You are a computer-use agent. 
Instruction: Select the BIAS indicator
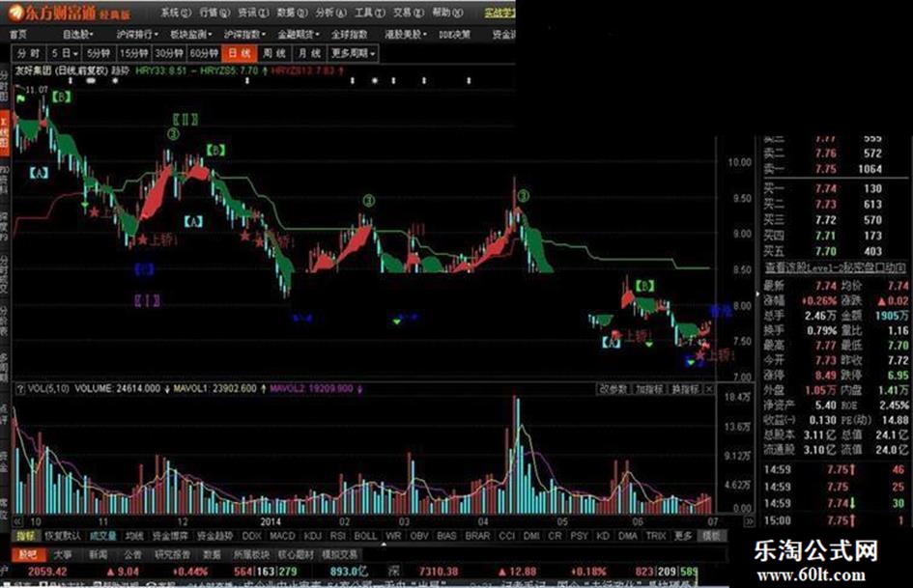click(x=446, y=536)
